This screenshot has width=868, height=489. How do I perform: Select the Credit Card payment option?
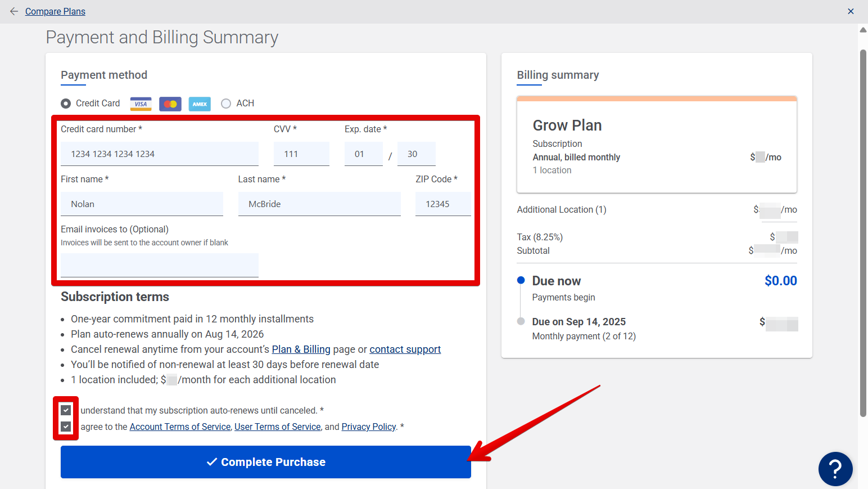tap(66, 103)
